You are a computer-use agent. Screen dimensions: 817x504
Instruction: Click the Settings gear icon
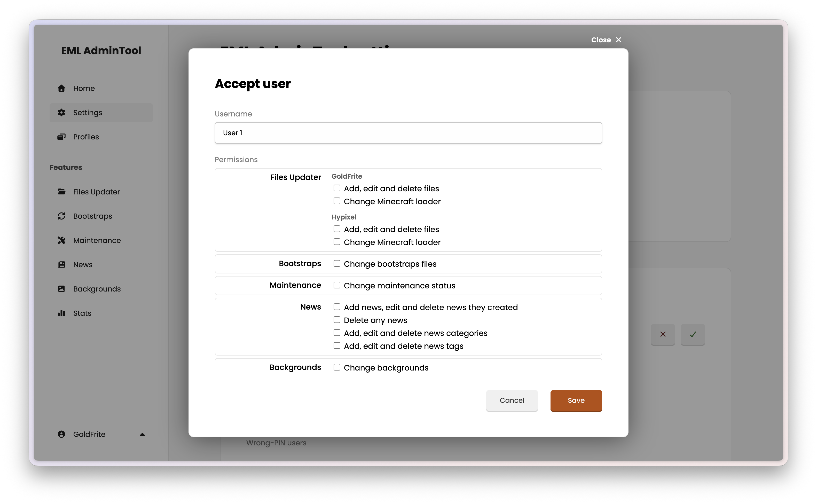tap(61, 113)
